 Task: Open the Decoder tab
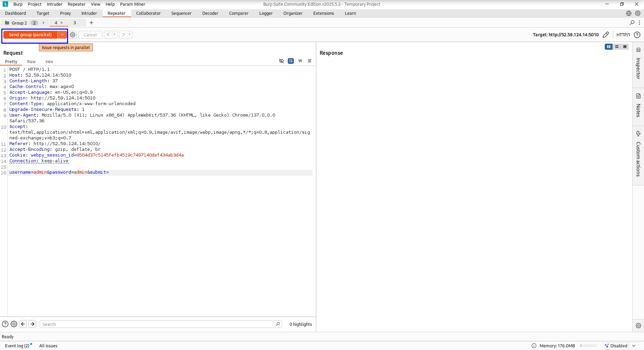[210, 13]
